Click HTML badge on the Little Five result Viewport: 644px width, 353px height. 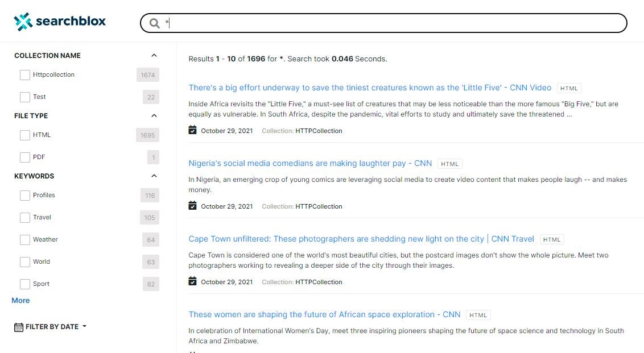click(569, 88)
